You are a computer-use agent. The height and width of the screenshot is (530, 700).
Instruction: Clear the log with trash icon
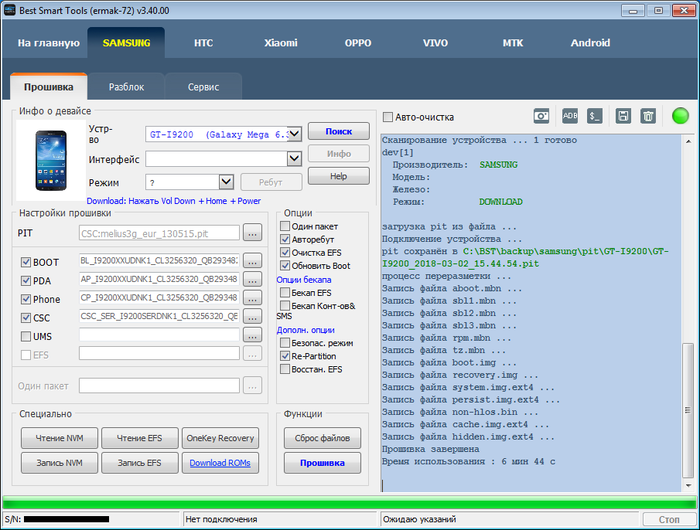pos(648,116)
